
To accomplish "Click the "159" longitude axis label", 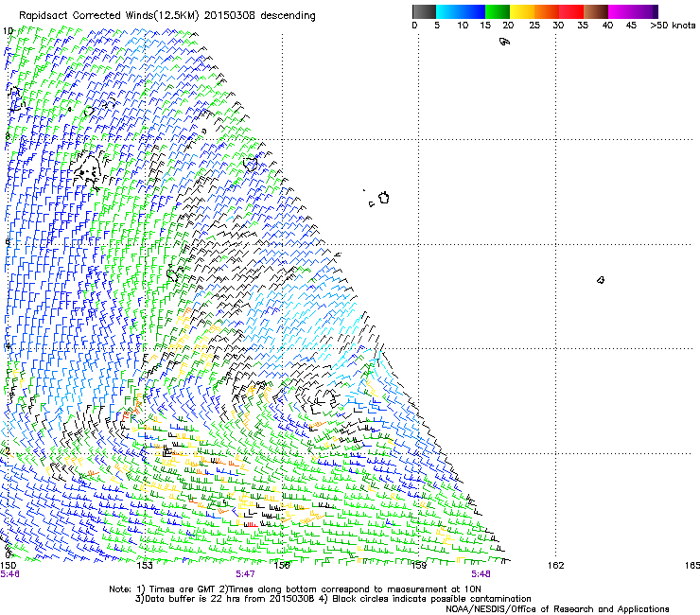I will [x=418, y=566].
